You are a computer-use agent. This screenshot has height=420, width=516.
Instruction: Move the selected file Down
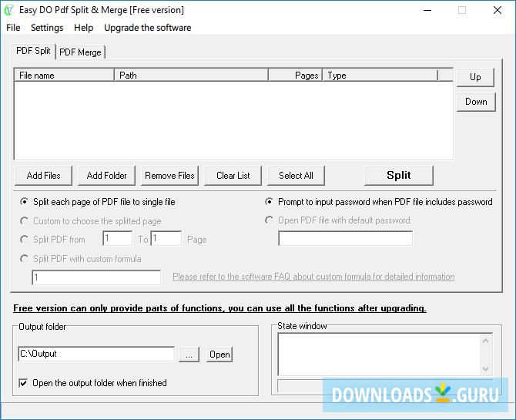pos(476,102)
